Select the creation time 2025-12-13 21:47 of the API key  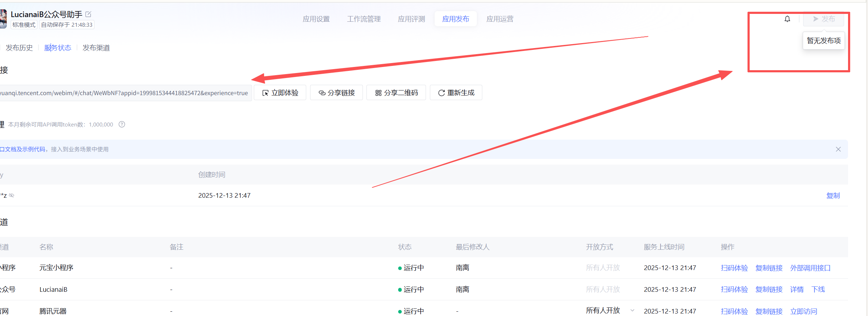(224, 196)
